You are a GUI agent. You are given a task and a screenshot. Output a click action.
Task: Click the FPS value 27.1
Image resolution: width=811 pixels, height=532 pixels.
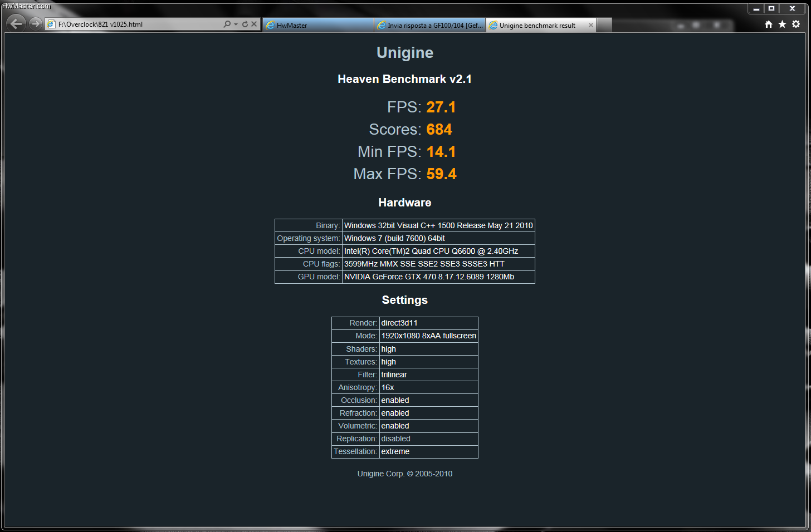point(441,107)
